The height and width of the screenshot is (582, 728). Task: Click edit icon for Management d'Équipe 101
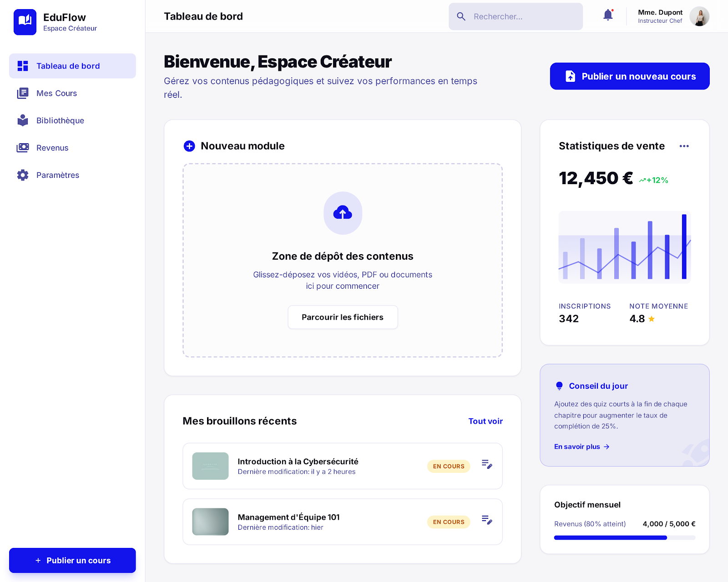[487, 520]
